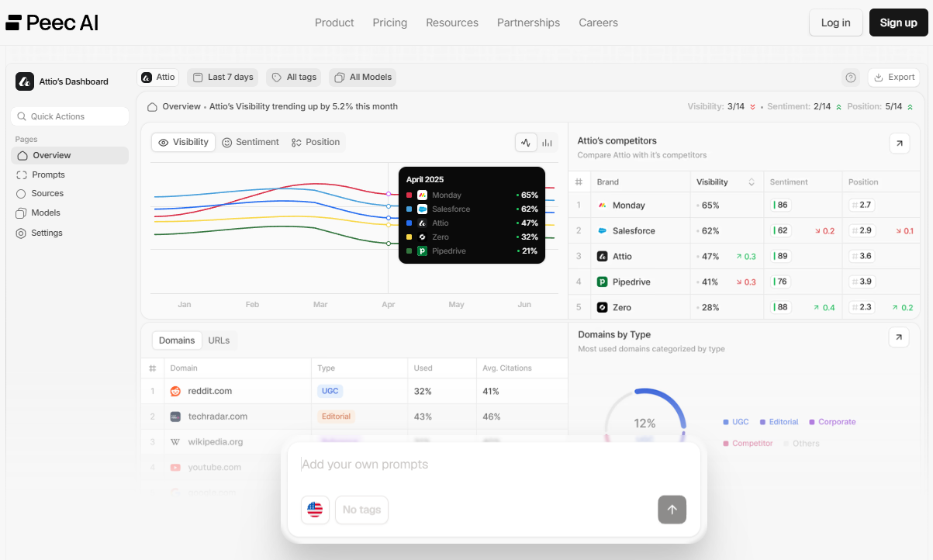The image size is (933, 560).
Task: Click the Log in button
Action: click(835, 22)
